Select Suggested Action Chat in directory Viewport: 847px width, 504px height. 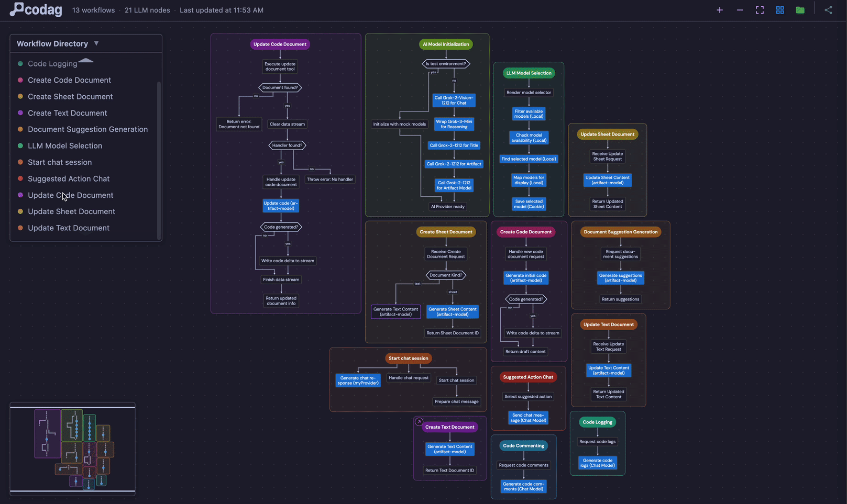tap(69, 179)
